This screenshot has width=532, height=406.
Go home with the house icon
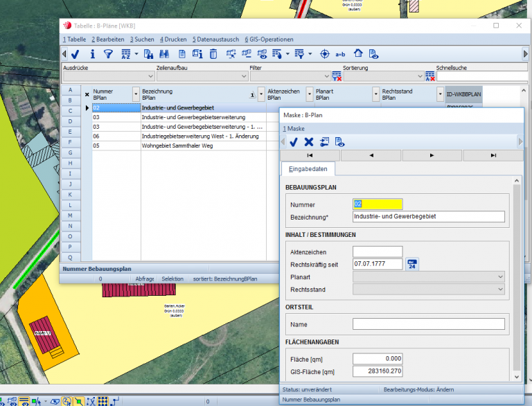pos(358,53)
